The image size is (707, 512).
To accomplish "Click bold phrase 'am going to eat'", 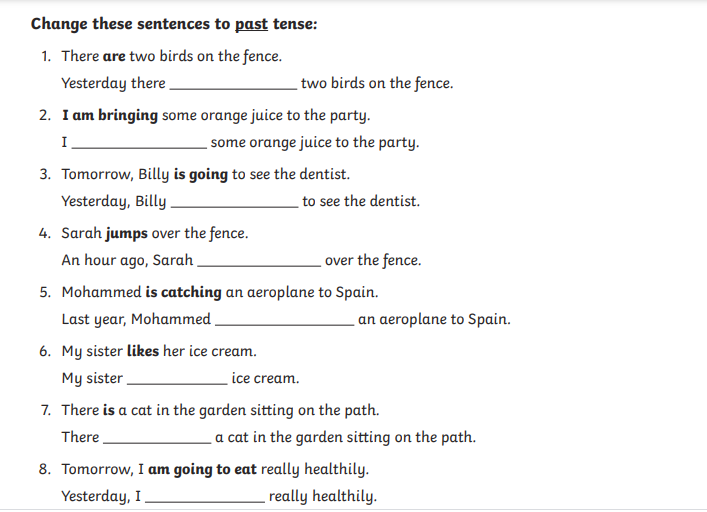I will click(202, 469).
